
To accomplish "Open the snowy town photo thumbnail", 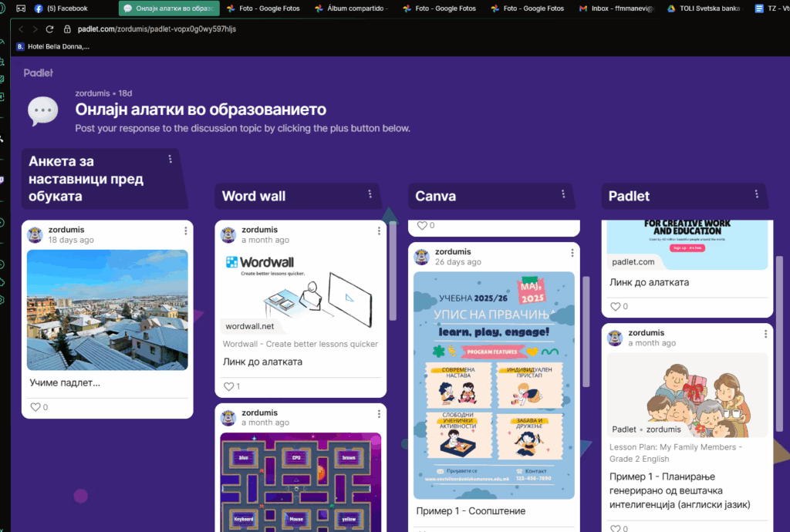I will 107,310.
